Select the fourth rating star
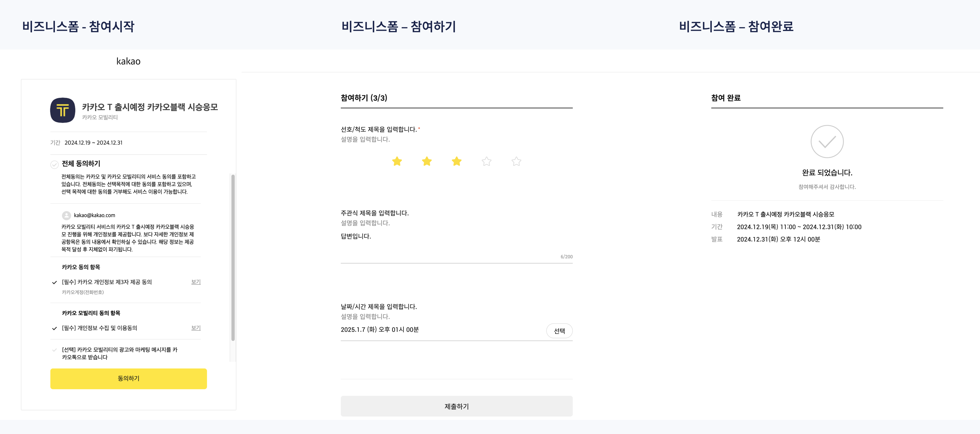This screenshot has width=980, height=434. tap(487, 161)
